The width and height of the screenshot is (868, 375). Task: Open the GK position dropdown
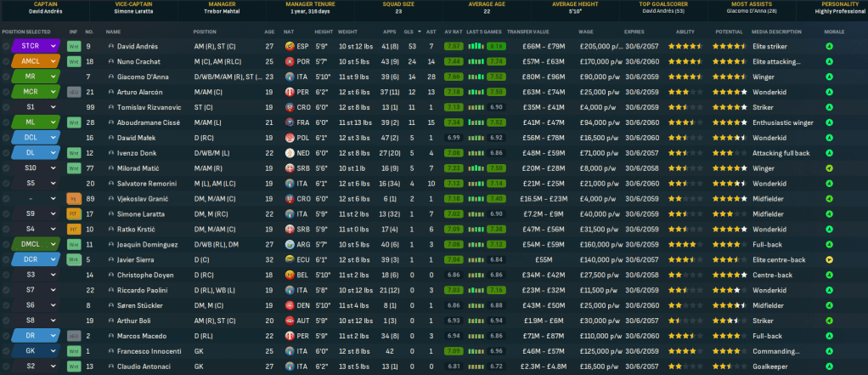coord(54,350)
